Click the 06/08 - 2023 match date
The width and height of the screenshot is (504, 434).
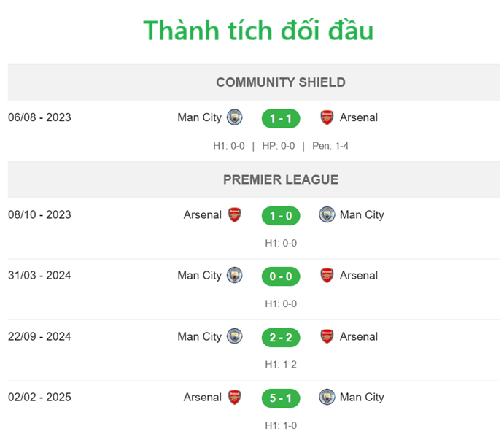coord(40,117)
